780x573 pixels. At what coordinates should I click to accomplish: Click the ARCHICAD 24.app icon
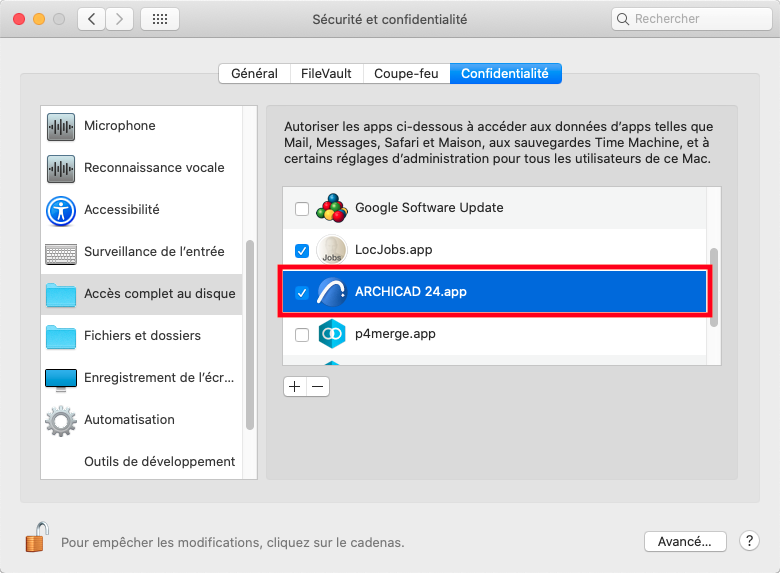point(332,292)
